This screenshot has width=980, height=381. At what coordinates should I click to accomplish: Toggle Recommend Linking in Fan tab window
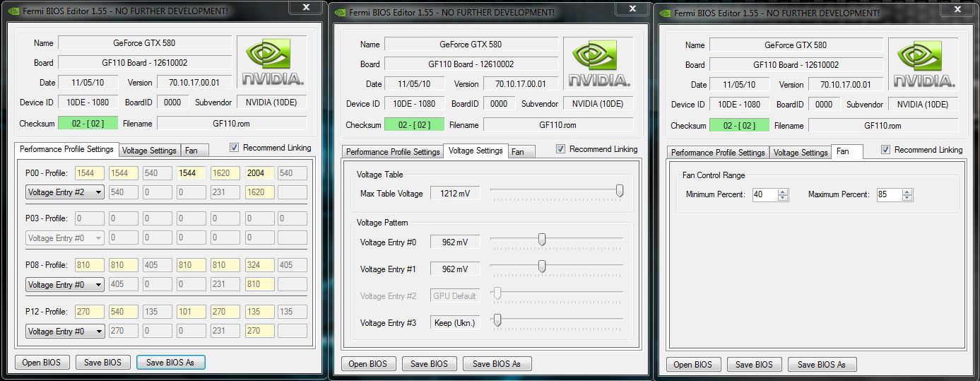click(886, 150)
